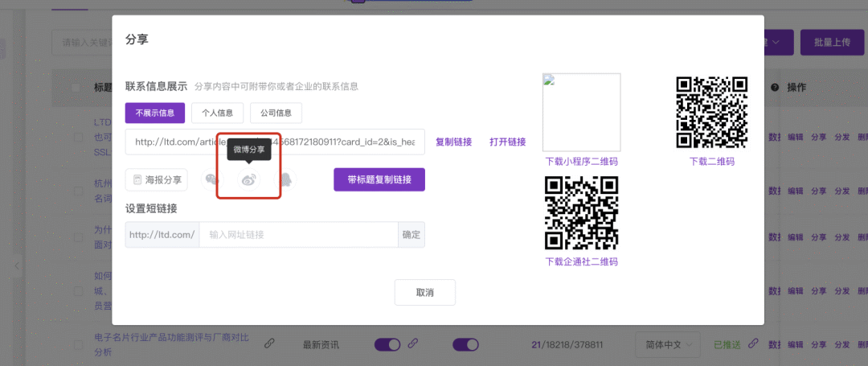Image resolution: width=868 pixels, height=366 pixels.
Task: Toggle the second purple switch in bottom row
Action: click(x=466, y=344)
